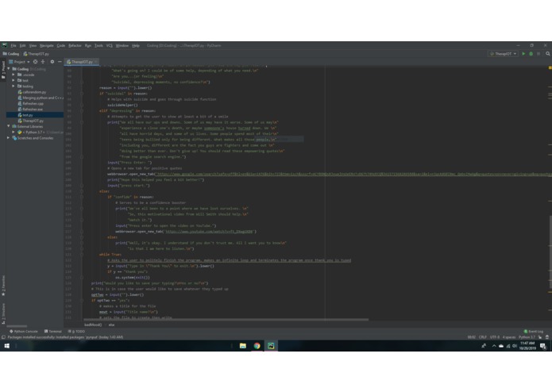Collapse External Libraries node
Viewport: 552px width, 392px height.
(9, 126)
